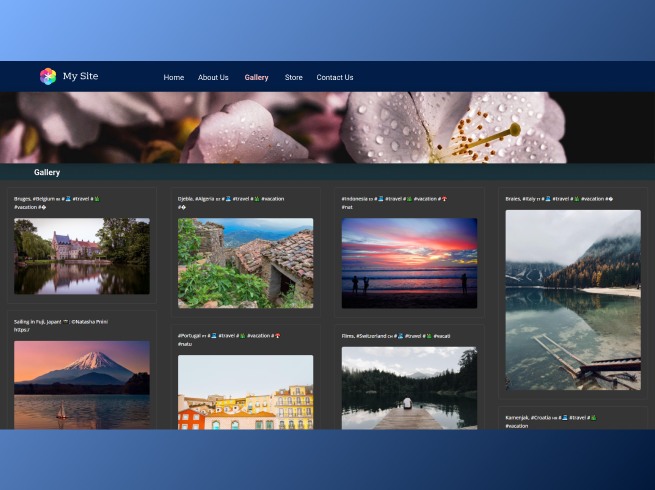Open the Portugal colorful buildings photo

(x=246, y=392)
